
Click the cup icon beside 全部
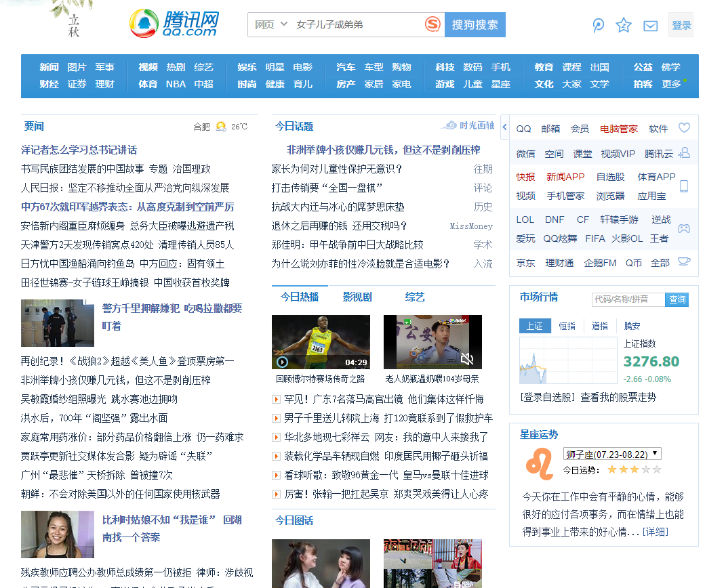tap(684, 261)
